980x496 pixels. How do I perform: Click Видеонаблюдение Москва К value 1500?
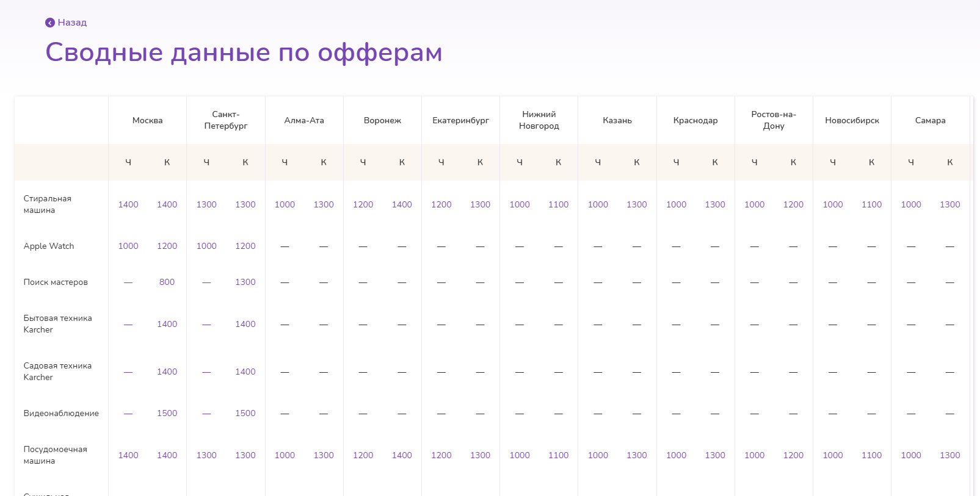coord(167,413)
